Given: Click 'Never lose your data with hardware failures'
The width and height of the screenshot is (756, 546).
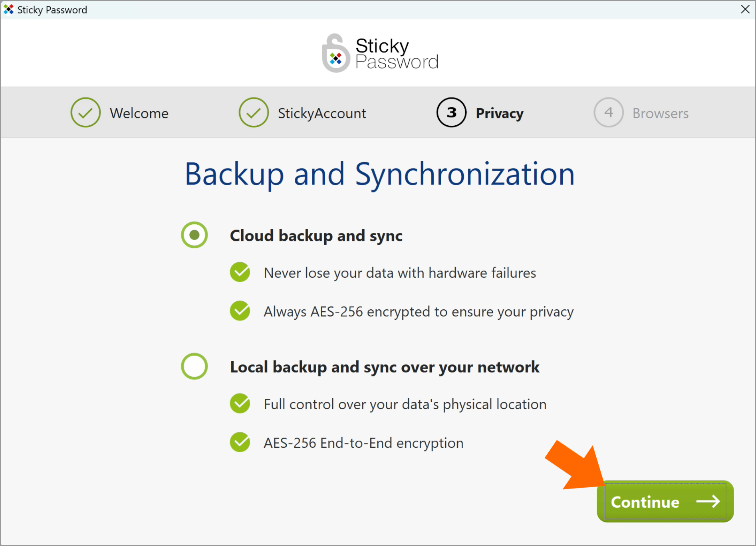Looking at the screenshot, I should click(400, 273).
